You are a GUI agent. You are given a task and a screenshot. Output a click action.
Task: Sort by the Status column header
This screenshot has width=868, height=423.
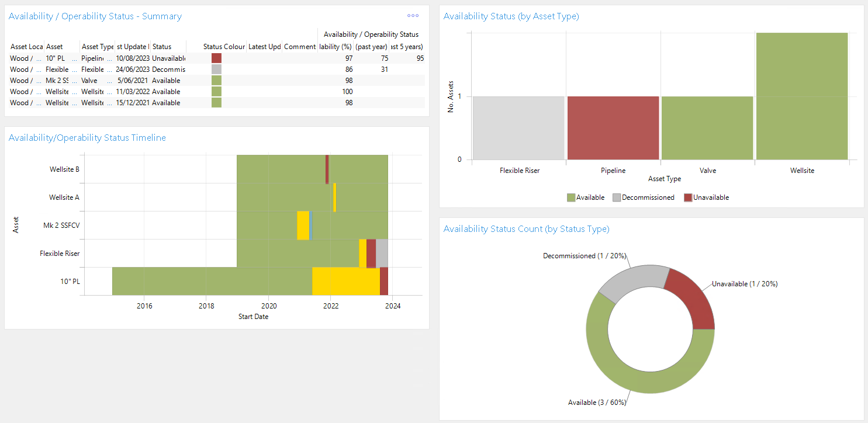162,47
